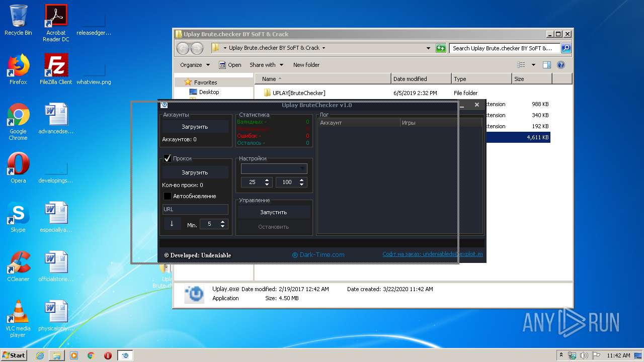Go forward in the Explorer window

point(197,48)
